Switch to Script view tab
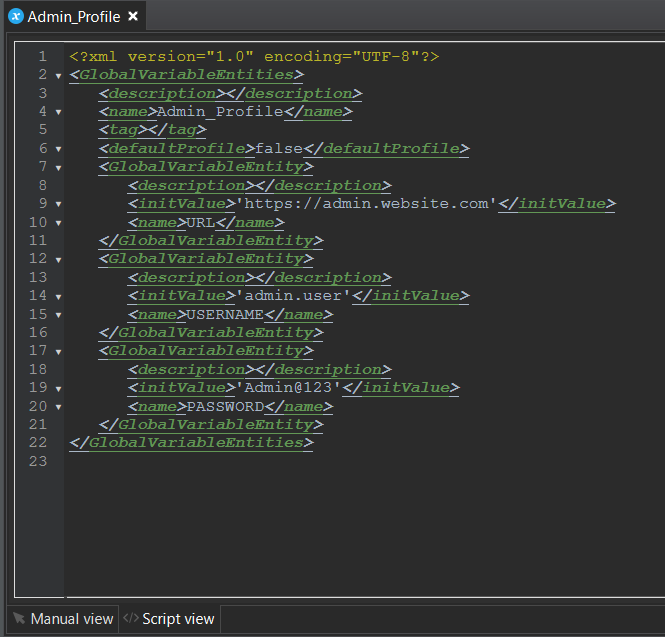Screen dimensions: 665x637 [x=169, y=619]
